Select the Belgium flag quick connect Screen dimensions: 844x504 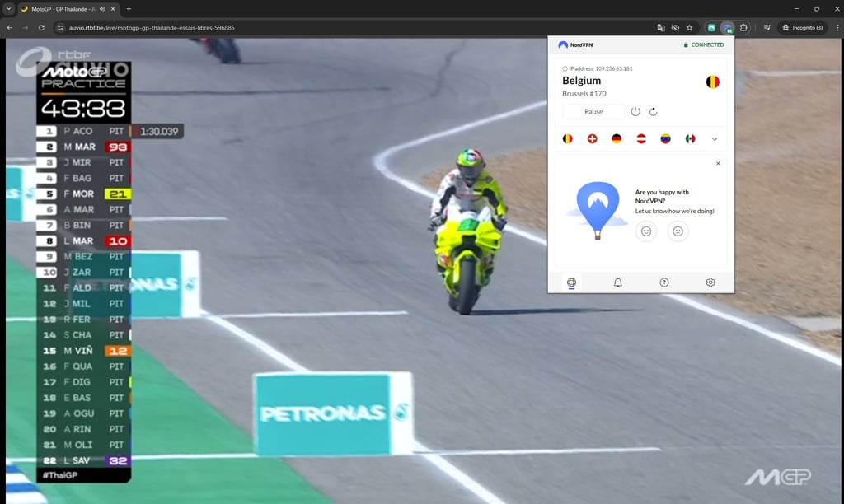pyautogui.click(x=567, y=139)
